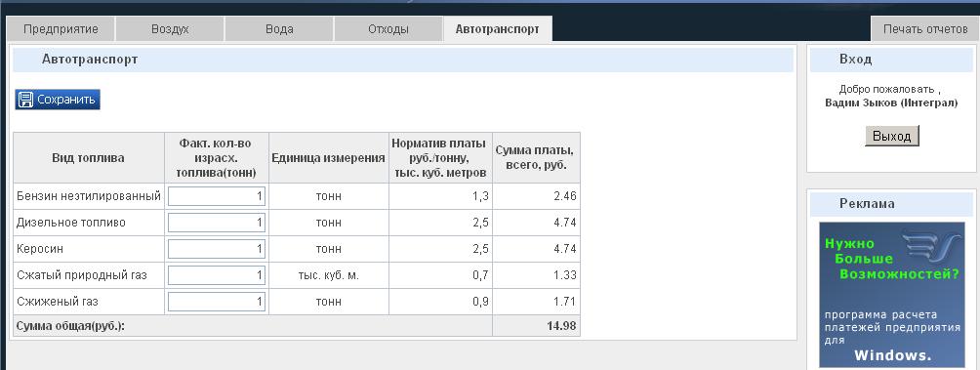Viewport: 980px width, 370px height.
Task: Click the Вид топлива column header
Action: point(89,157)
